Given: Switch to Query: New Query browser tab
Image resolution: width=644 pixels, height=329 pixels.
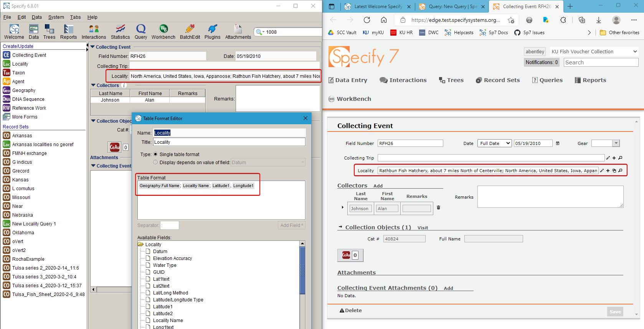Looking at the screenshot, I should [x=452, y=7].
